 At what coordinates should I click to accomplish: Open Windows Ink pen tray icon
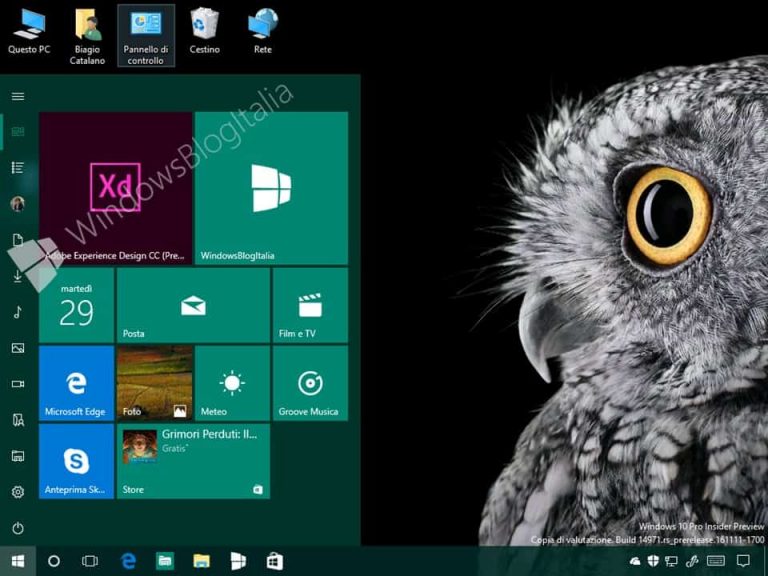692,561
